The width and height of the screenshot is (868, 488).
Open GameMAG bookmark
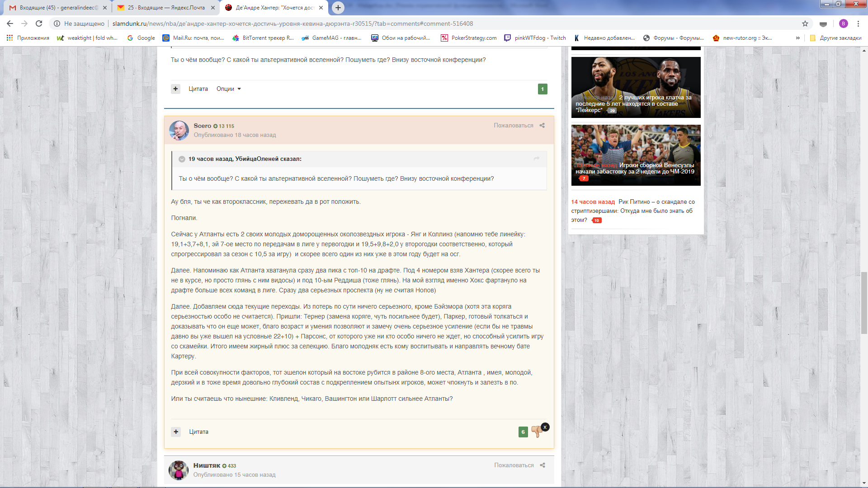point(331,38)
